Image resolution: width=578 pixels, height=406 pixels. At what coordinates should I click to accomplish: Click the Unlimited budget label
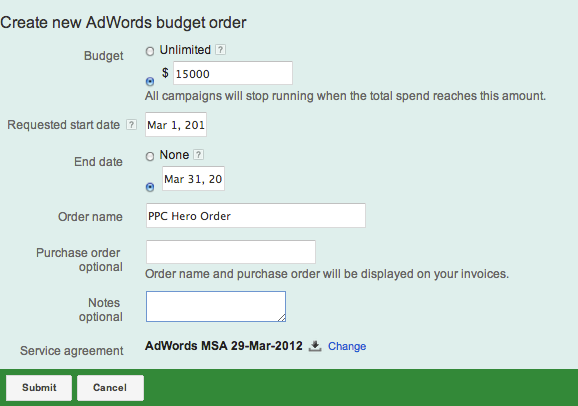[185, 50]
